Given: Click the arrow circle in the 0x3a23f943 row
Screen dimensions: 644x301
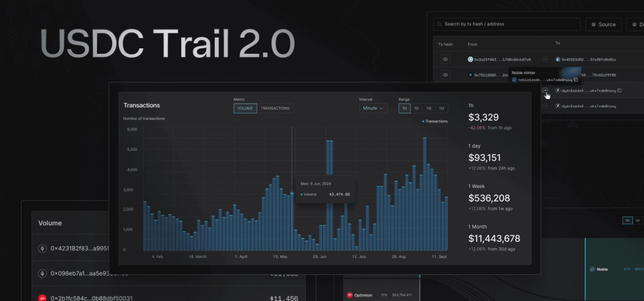Looking at the screenshot, I should (x=546, y=59).
